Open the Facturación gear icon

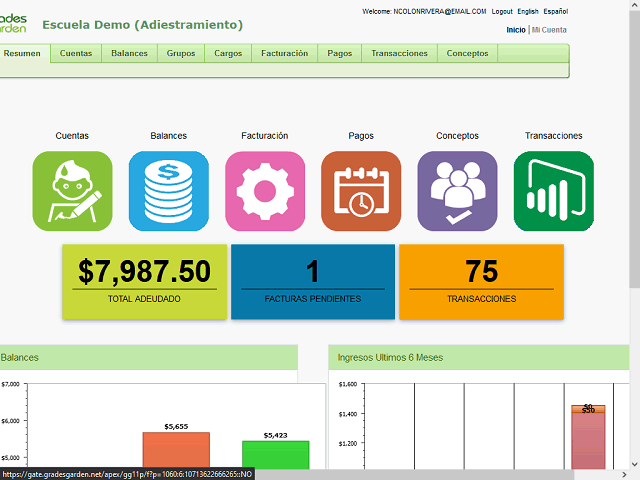coord(265,191)
